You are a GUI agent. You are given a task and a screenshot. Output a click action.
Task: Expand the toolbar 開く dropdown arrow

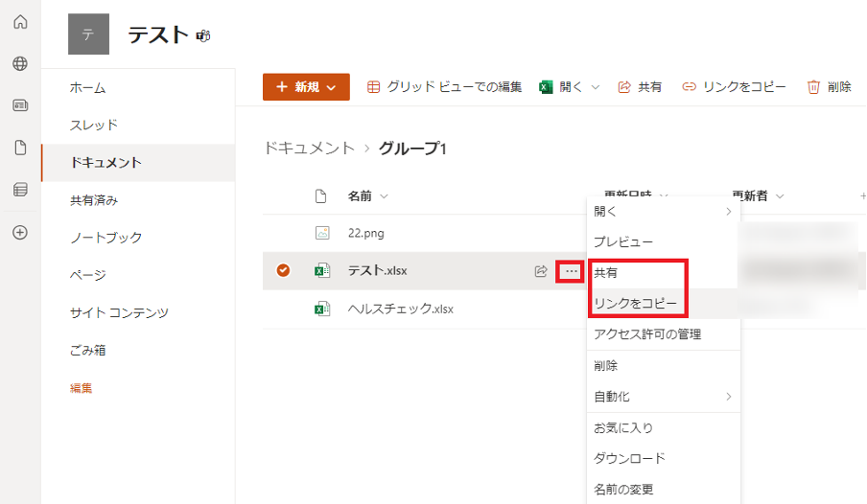596,87
